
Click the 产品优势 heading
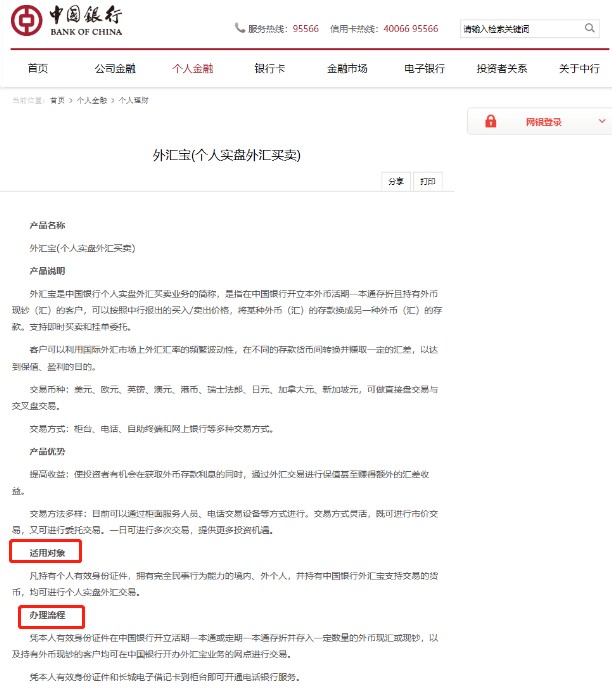[x=47, y=451]
